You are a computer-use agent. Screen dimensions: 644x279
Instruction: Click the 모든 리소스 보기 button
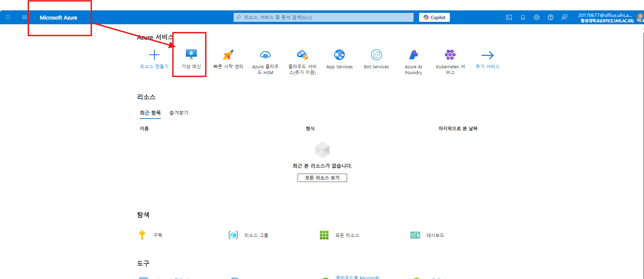[x=322, y=178]
